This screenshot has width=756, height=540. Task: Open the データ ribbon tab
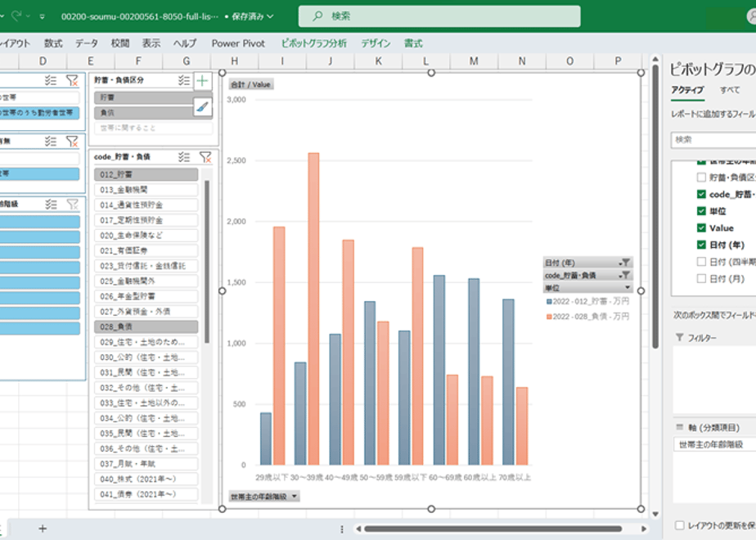point(86,43)
